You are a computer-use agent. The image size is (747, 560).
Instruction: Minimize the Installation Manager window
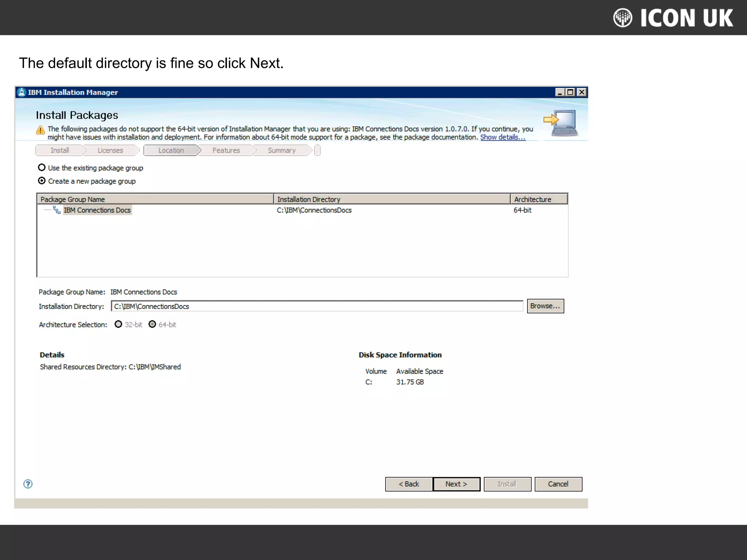tap(560, 92)
